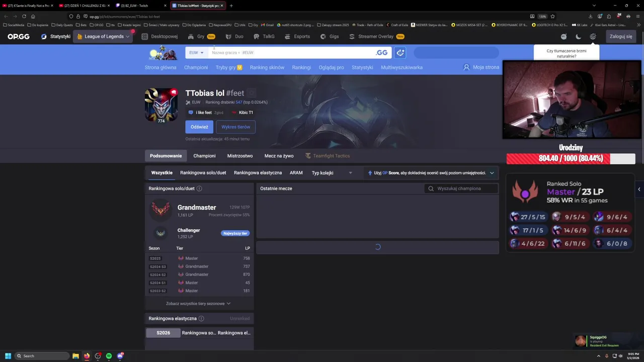The height and width of the screenshot is (362, 644).
Task: Open Tryby gry navigation item
Action: coord(229,67)
